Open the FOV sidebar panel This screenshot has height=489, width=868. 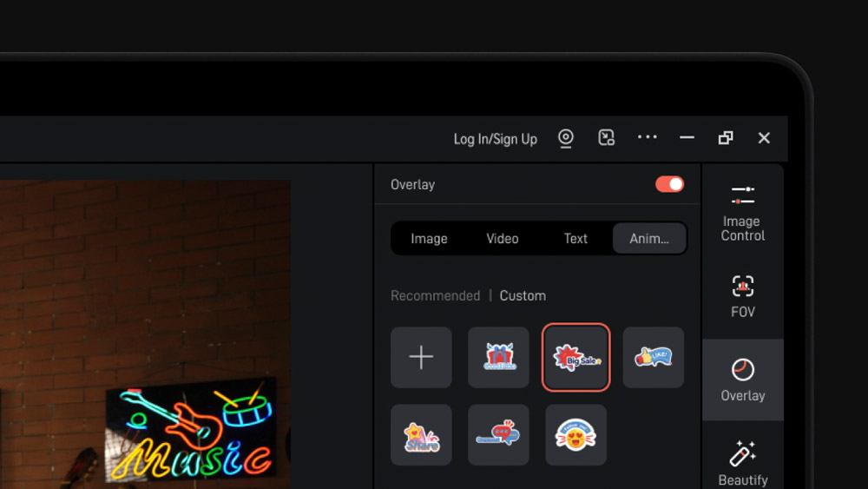743,296
